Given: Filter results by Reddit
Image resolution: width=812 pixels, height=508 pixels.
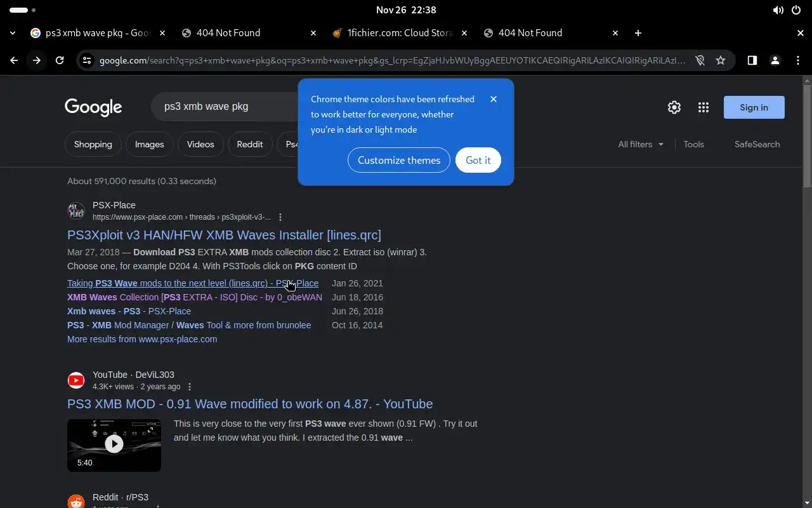Looking at the screenshot, I should coord(250,144).
